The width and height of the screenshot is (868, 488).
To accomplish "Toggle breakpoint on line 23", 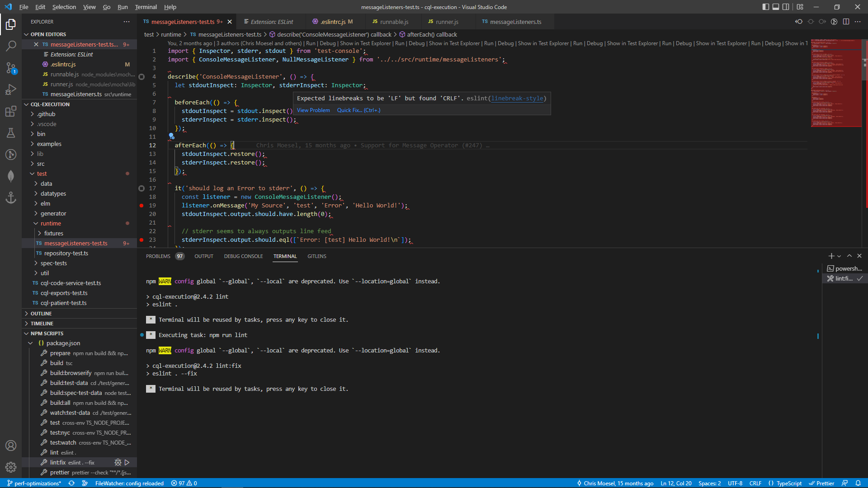I will (x=142, y=240).
